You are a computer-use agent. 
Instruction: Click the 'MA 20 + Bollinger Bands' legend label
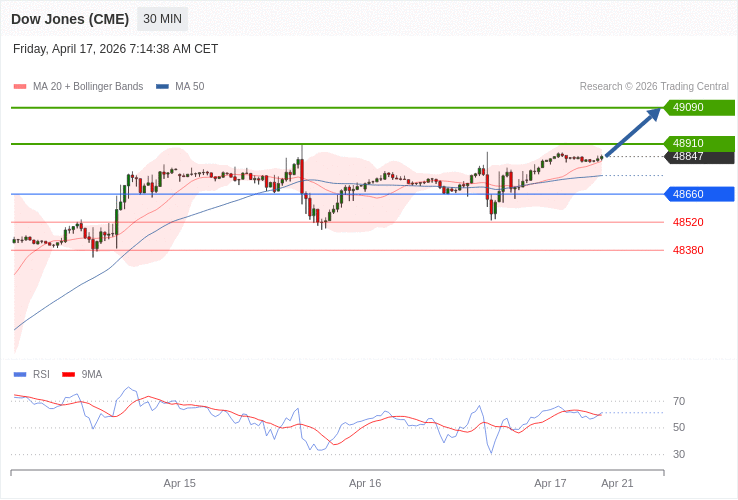coord(88,87)
